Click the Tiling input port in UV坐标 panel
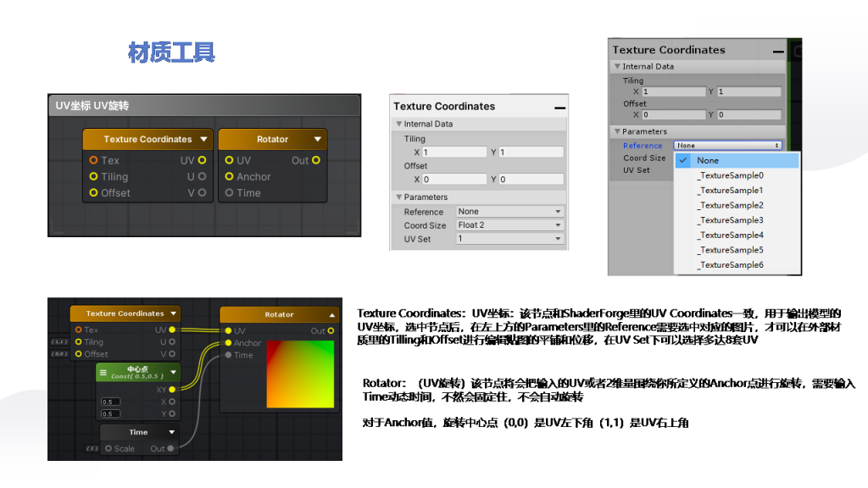This screenshot has height=488, width=868. [x=93, y=176]
